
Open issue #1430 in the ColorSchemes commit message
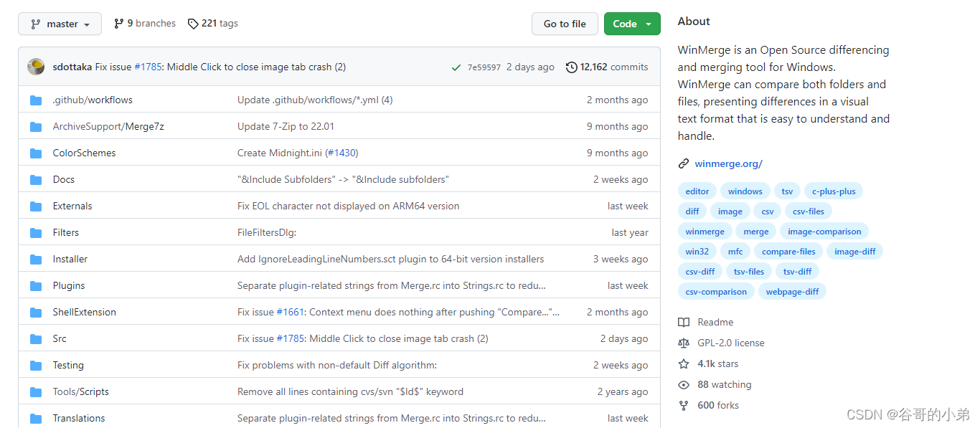coord(341,153)
